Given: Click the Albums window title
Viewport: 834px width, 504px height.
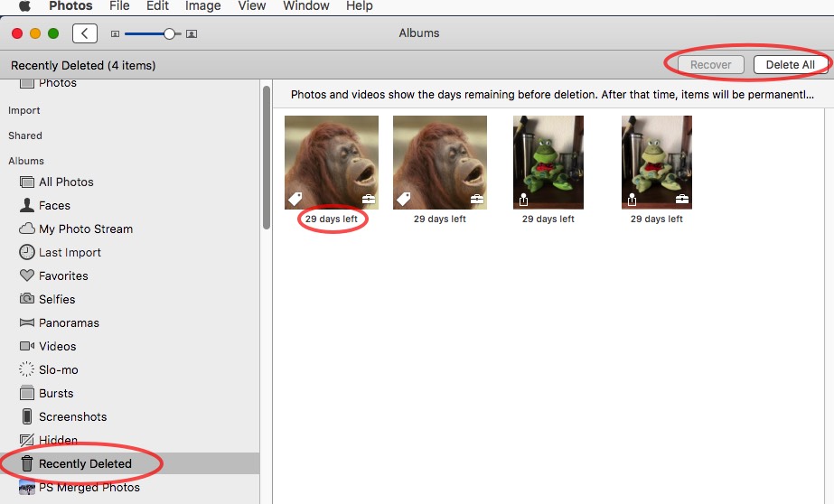Looking at the screenshot, I should pos(419,33).
